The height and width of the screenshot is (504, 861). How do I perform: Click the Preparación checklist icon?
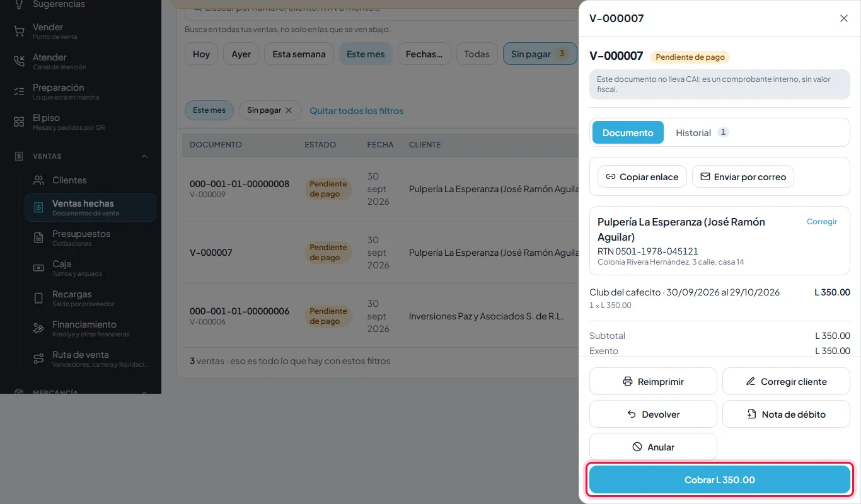[x=19, y=91]
